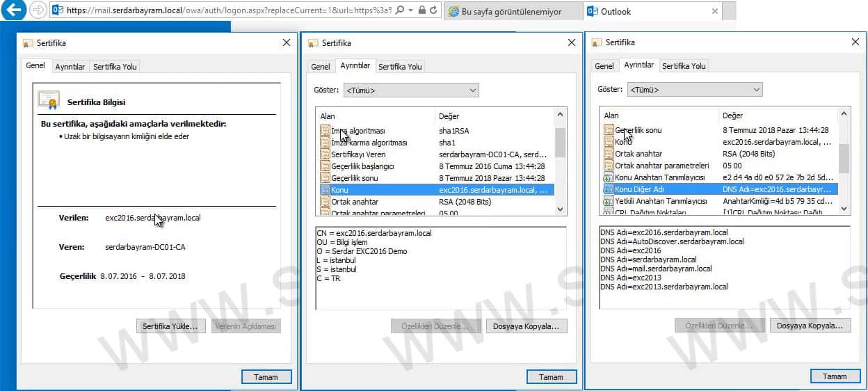Select Yetkili Anahtarı Tanımlayıcısı row
Screen dimensions: 868x391
point(720,201)
